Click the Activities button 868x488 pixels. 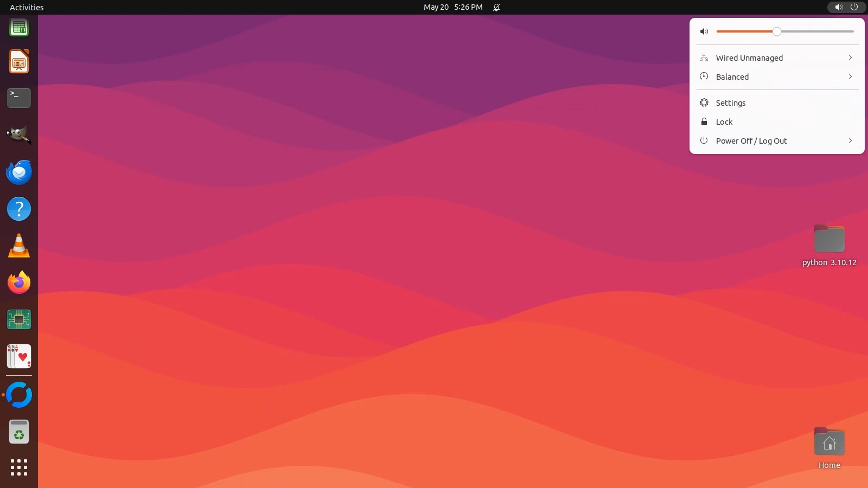pyautogui.click(x=27, y=7)
